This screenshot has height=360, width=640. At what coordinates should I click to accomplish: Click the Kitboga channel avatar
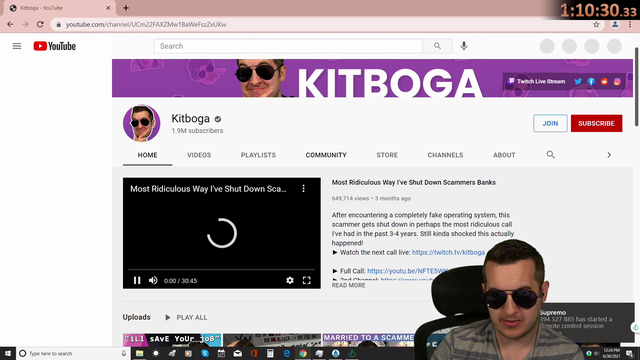point(142,123)
